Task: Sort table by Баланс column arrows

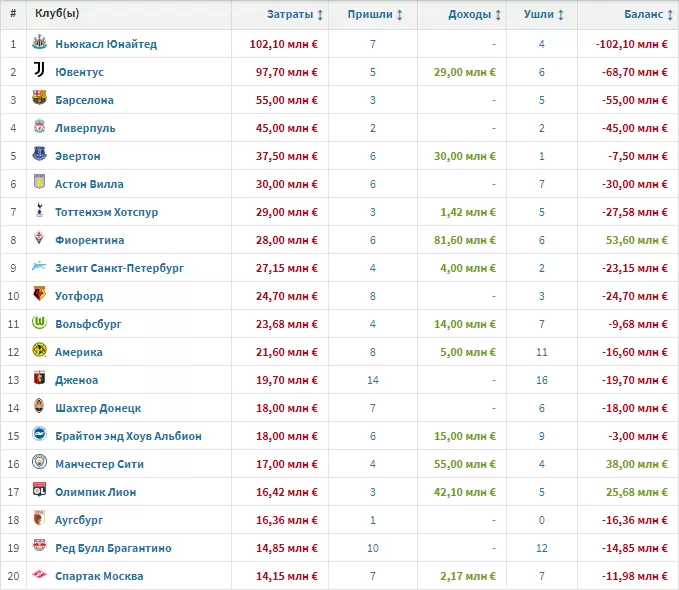Action: [x=670, y=15]
